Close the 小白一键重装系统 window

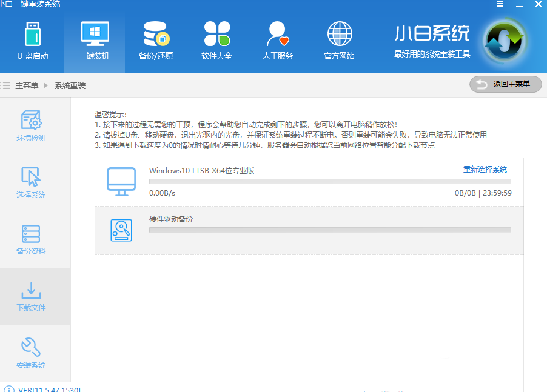point(539,4)
